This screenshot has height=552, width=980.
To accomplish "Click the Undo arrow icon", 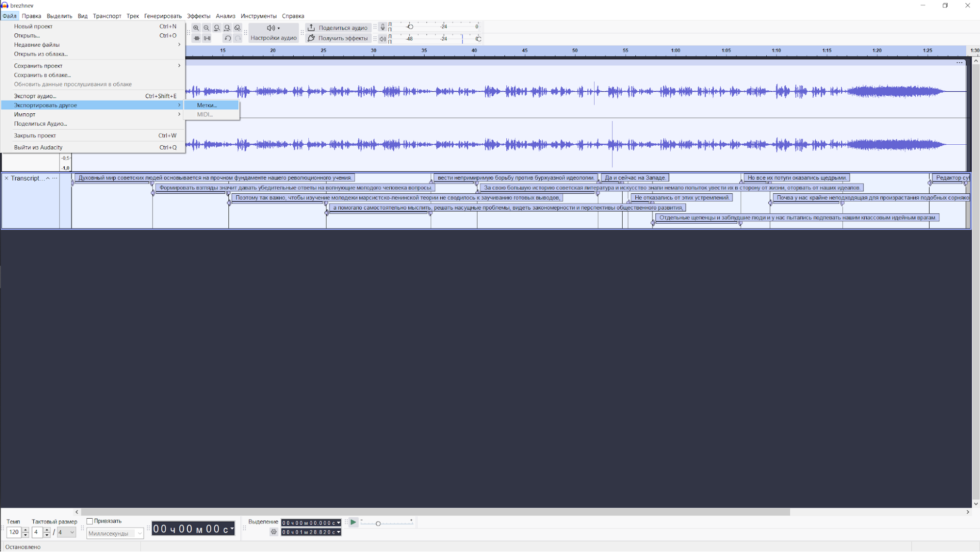I will pos(227,38).
